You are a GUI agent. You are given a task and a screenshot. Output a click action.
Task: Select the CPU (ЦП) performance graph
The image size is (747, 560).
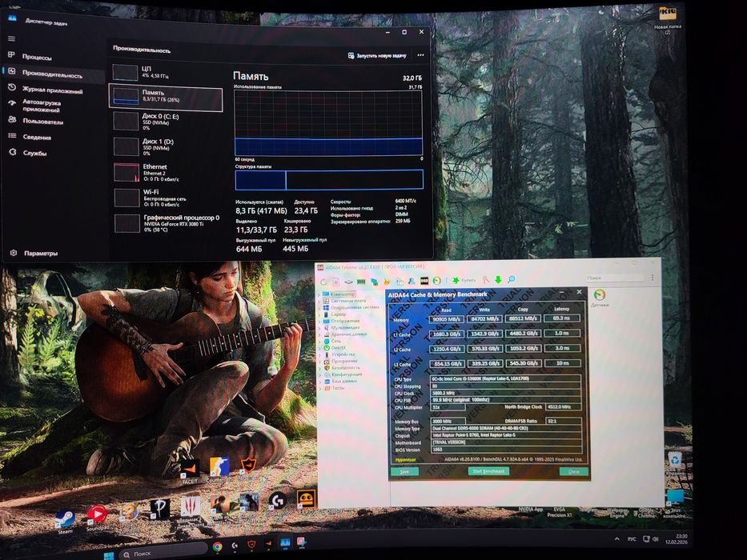point(125,72)
